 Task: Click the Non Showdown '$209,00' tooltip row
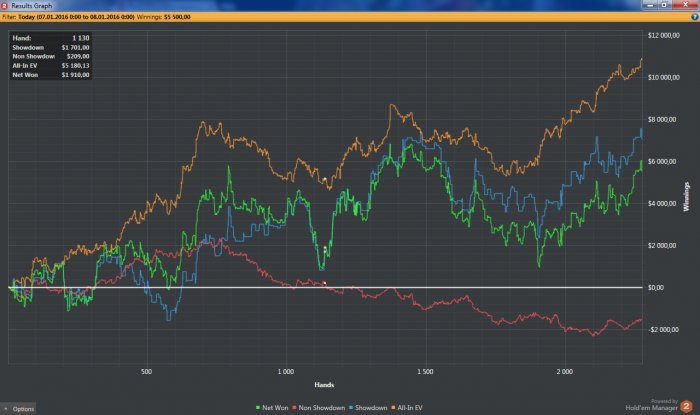[50, 56]
